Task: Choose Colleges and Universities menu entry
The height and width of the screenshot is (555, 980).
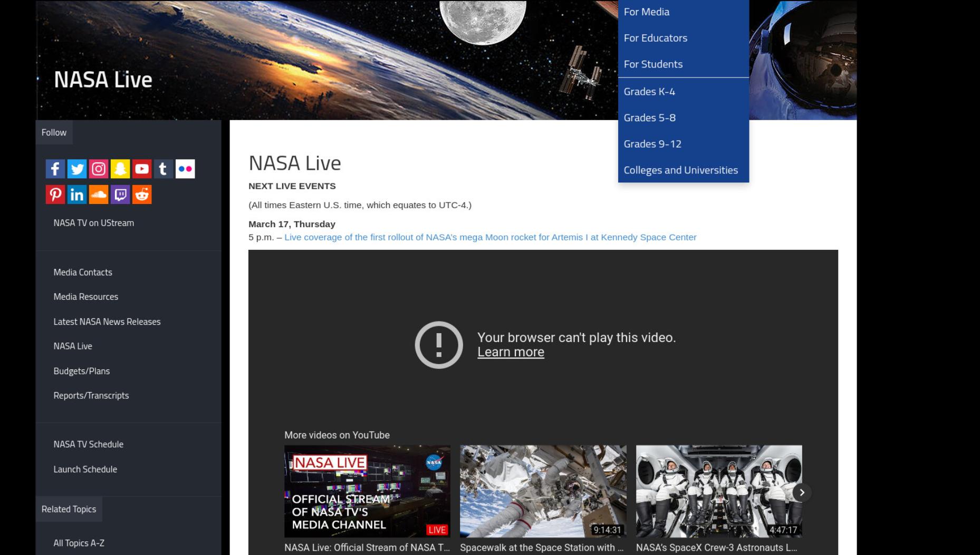Action: tap(683, 170)
